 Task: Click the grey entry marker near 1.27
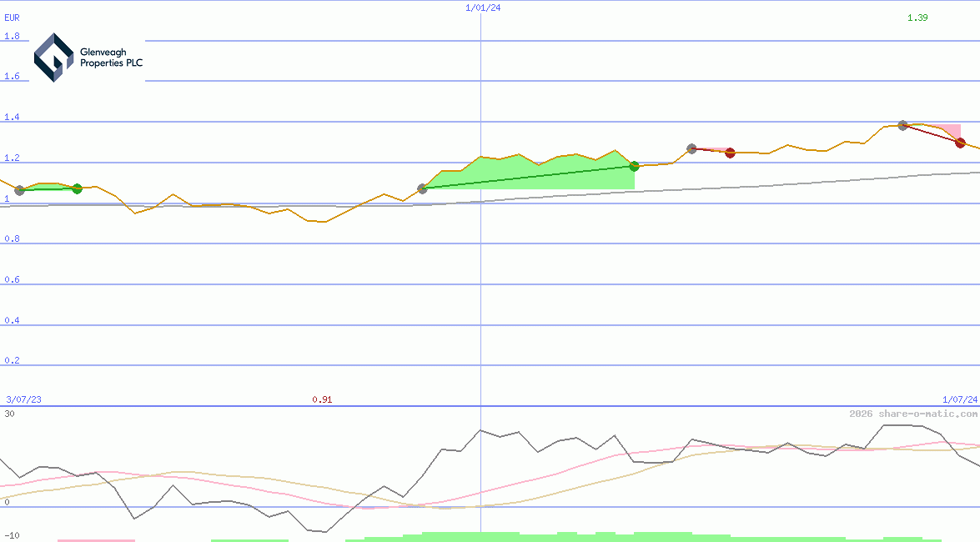point(692,148)
